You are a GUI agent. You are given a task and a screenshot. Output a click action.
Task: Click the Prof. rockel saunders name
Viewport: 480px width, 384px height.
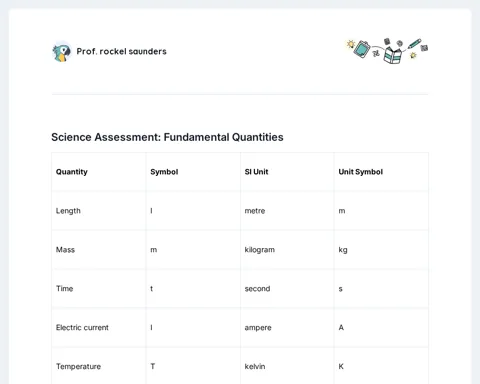coord(122,52)
